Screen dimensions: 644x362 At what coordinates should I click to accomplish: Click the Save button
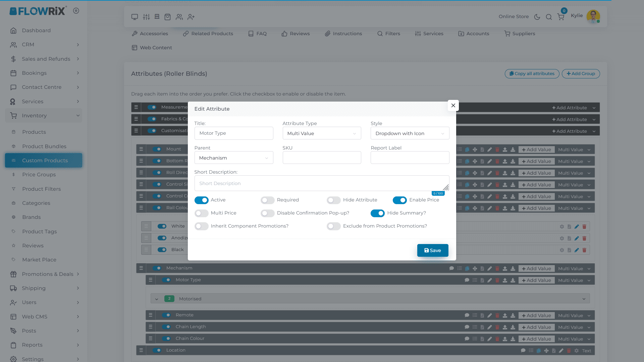(x=432, y=250)
